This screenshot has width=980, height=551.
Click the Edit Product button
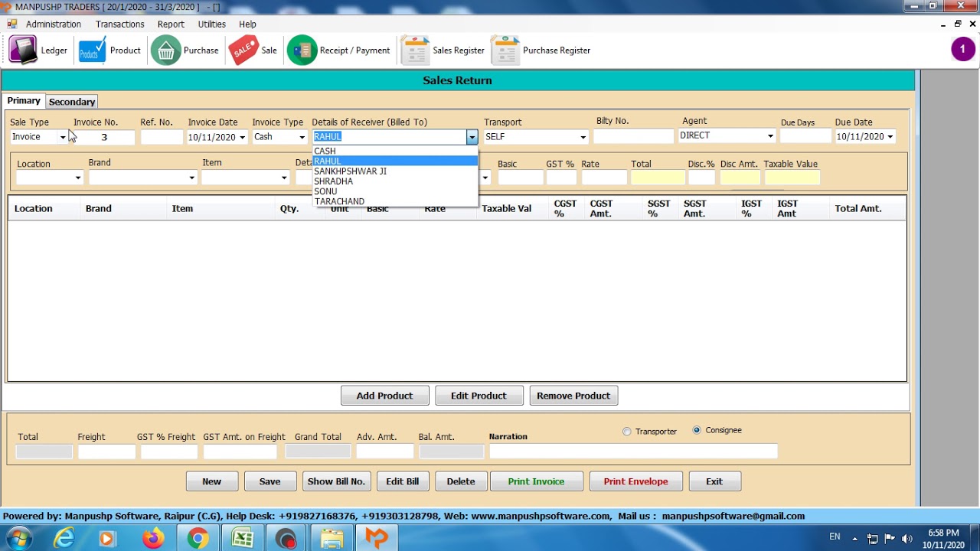[x=479, y=396]
